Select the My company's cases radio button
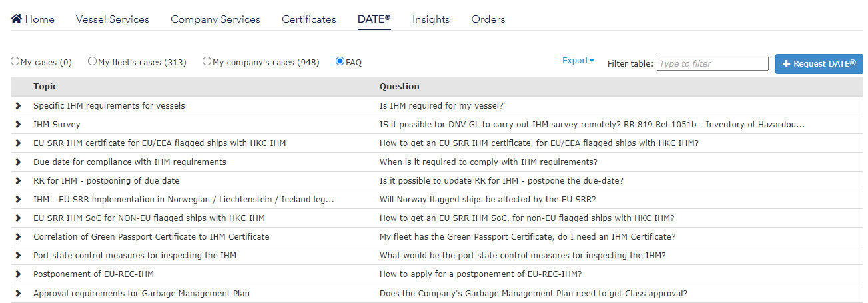Viewport: 868px width, 303px height. [207, 61]
